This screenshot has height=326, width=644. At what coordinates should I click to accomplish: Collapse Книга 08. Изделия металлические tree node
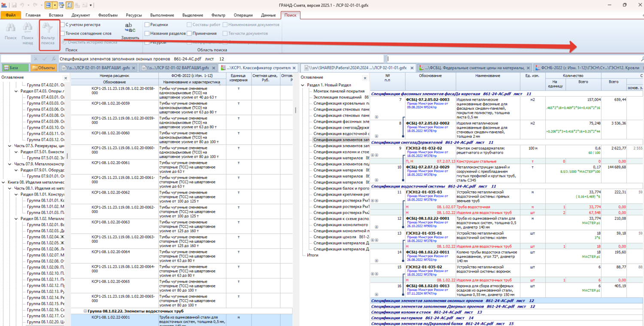[x=4, y=182]
